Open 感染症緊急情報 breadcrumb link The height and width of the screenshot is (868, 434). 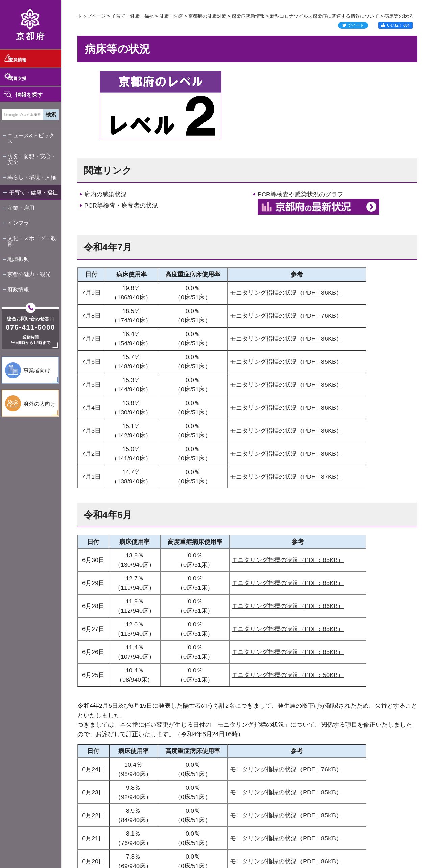248,16
